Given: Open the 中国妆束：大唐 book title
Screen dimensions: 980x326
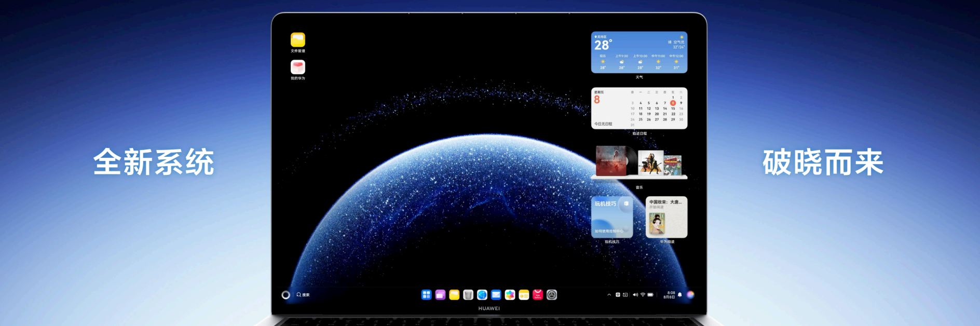Looking at the screenshot, I should tap(665, 202).
